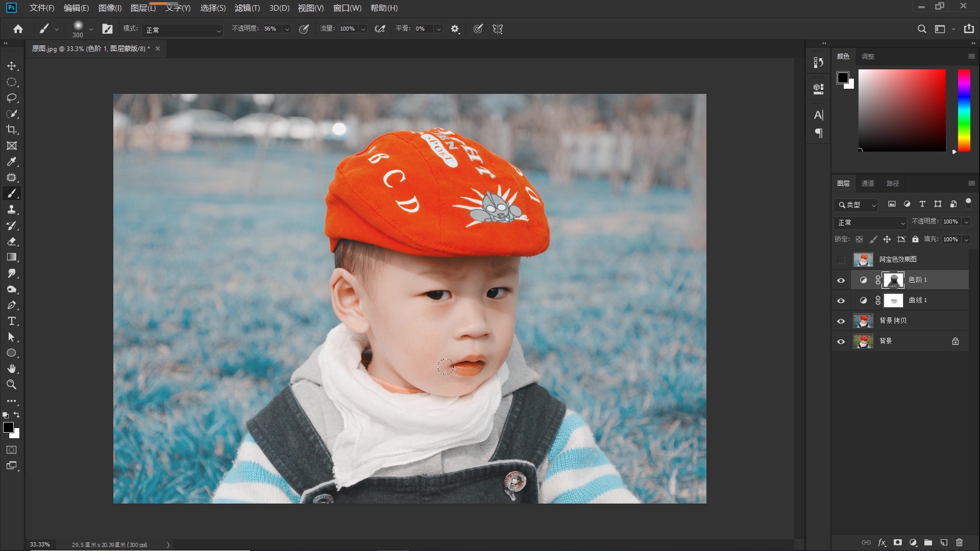Delete layer using trash icon

(x=959, y=542)
